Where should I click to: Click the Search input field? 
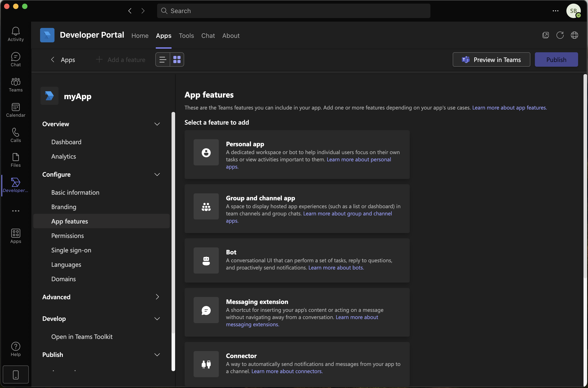[x=294, y=11]
